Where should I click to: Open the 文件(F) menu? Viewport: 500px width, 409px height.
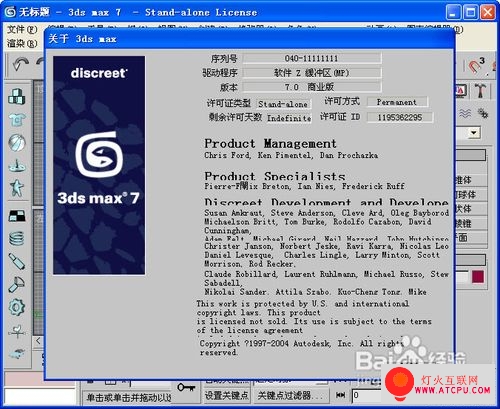tap(22, 30)
